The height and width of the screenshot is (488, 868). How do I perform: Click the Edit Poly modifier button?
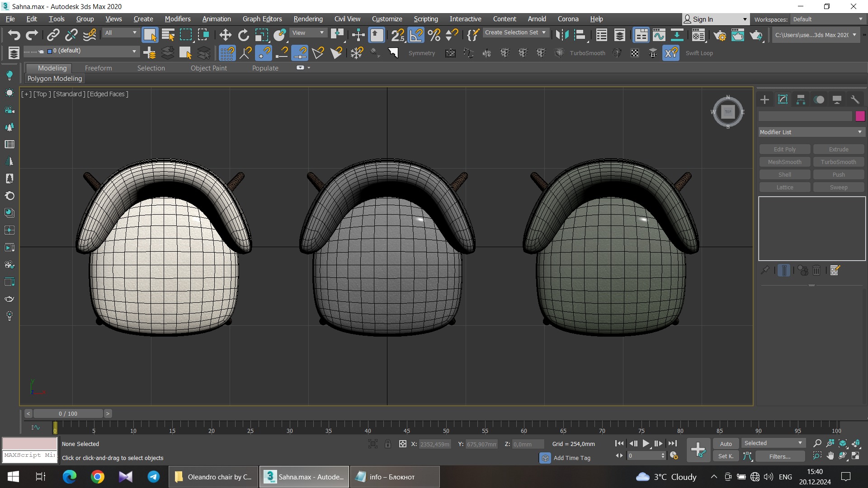784,149
